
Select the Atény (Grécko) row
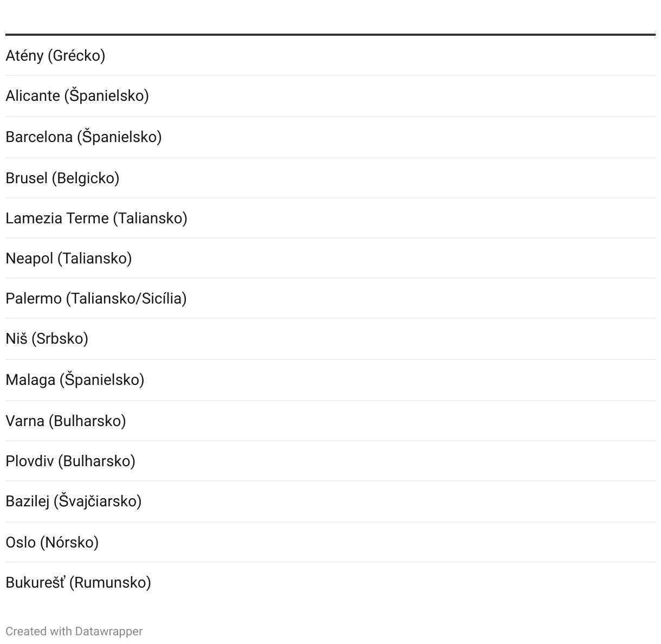(330, 55)
